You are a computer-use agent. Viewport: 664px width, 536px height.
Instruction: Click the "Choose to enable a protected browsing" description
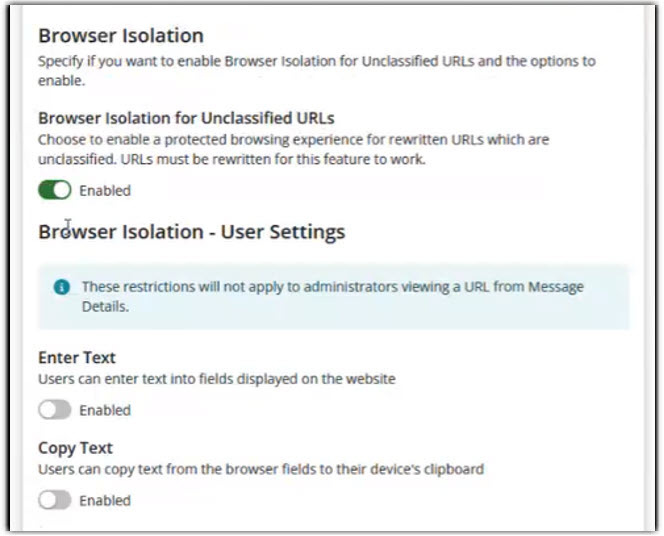click(293, 140)
